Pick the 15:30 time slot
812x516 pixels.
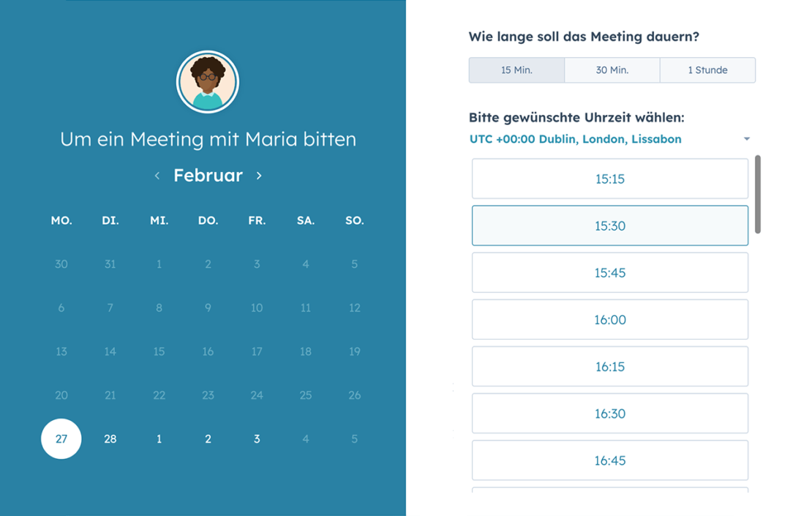609,225
